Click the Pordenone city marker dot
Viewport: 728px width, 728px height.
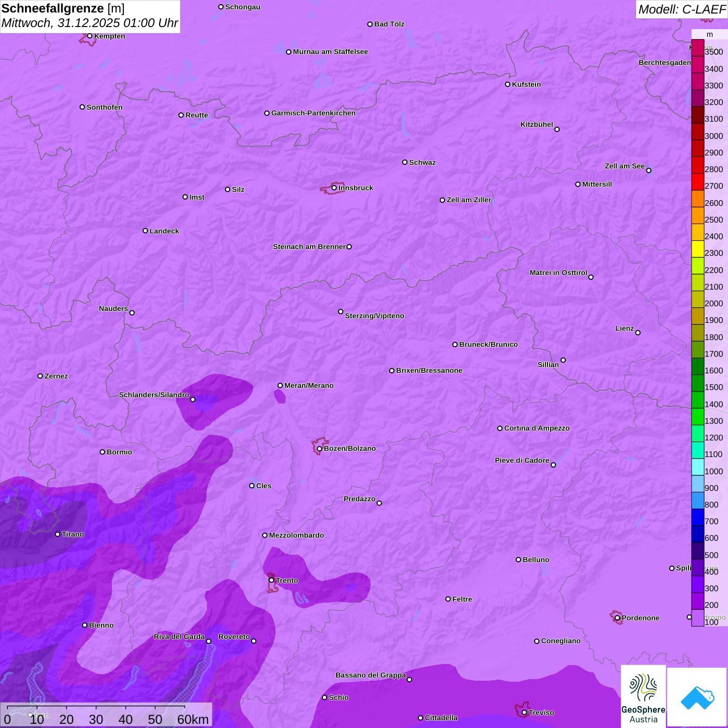(x=617, y=618)
